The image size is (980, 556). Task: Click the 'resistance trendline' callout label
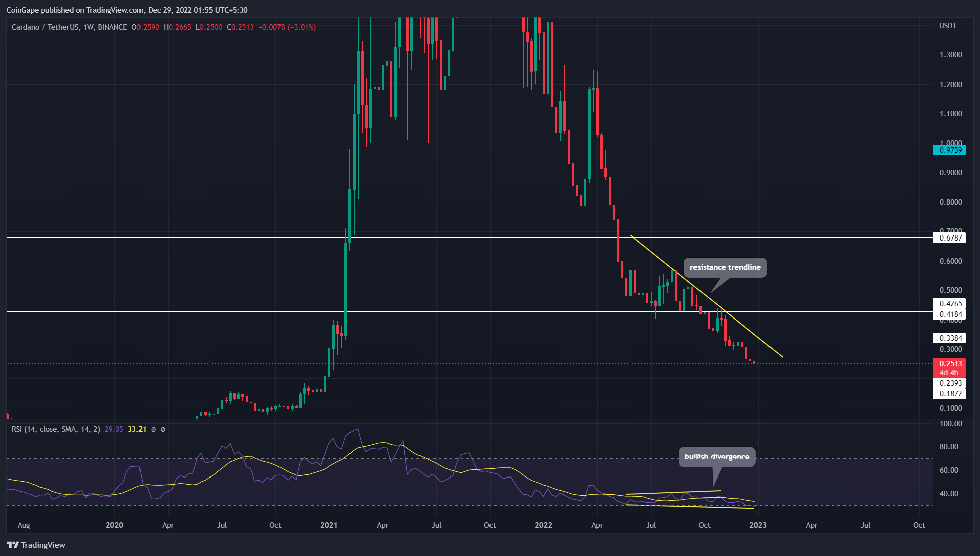[x=725, y=267]
